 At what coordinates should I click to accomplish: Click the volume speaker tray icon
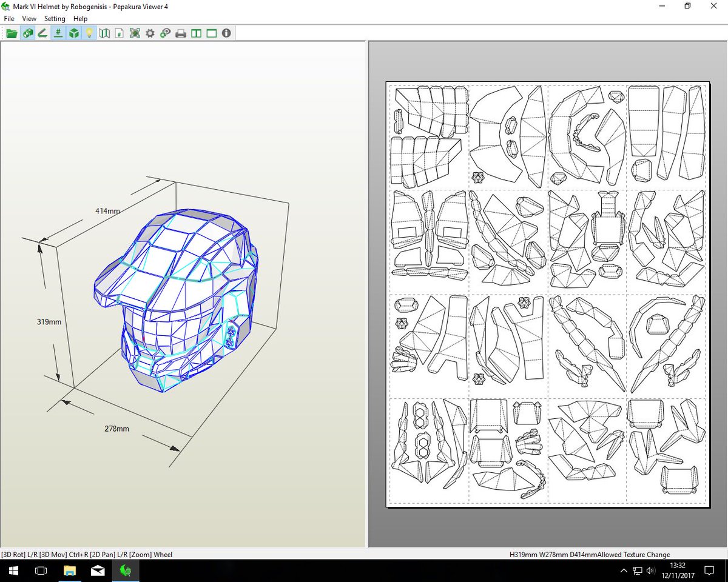(650, 571)
